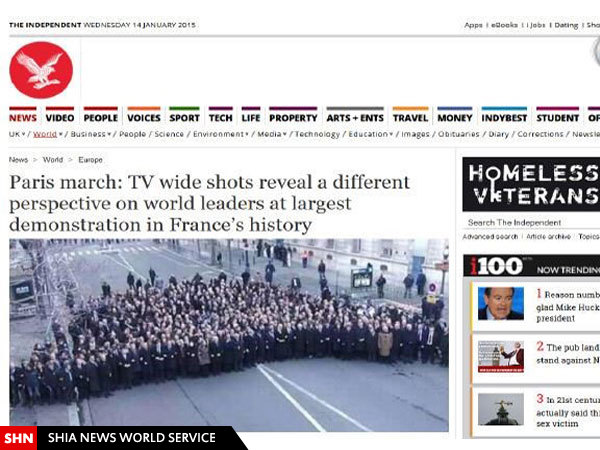Screen dimensions: 600x450
Task: Open third trending story thumbnail
Action: click(x=500, y=408)
